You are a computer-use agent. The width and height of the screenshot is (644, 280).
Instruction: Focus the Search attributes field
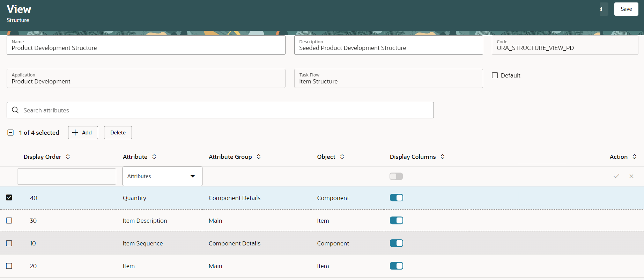[x=220, y=110]
